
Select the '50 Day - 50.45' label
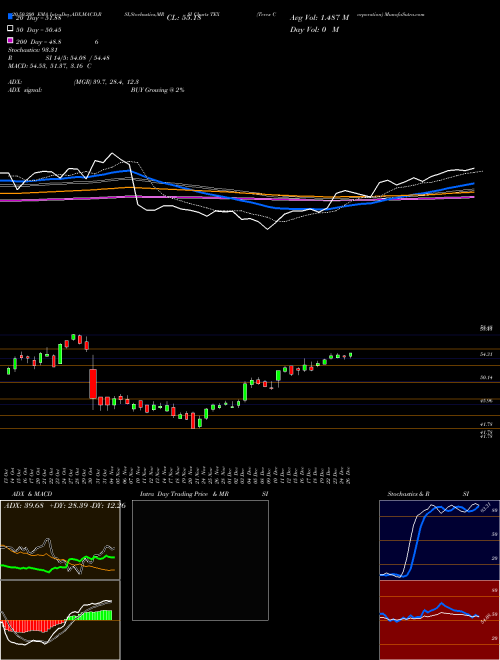coord(39,29)
